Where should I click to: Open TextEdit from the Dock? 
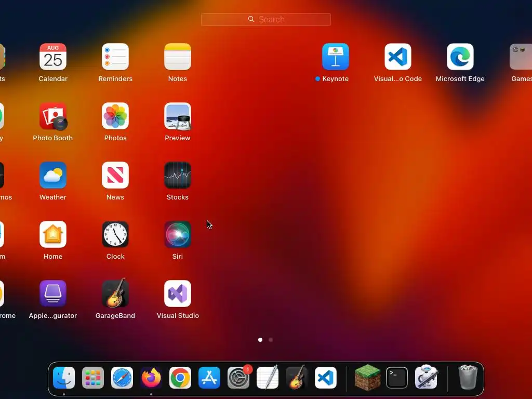[268, 377]
